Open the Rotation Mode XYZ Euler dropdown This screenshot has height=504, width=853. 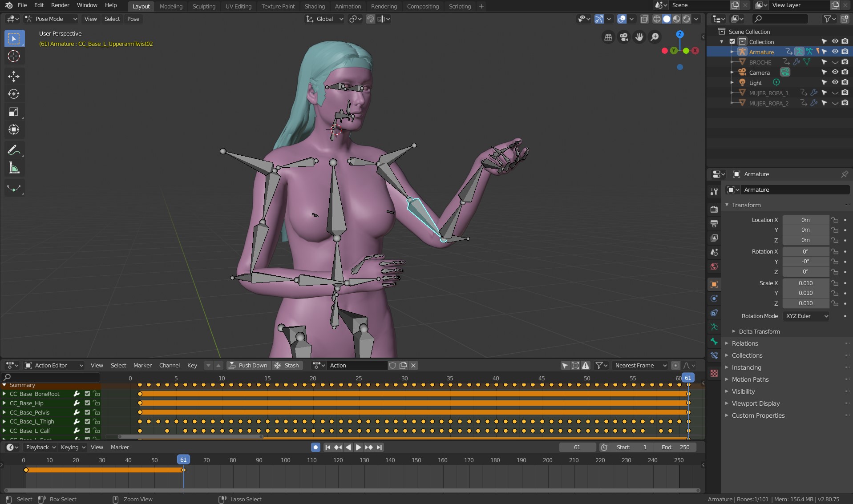click(806, 316)
